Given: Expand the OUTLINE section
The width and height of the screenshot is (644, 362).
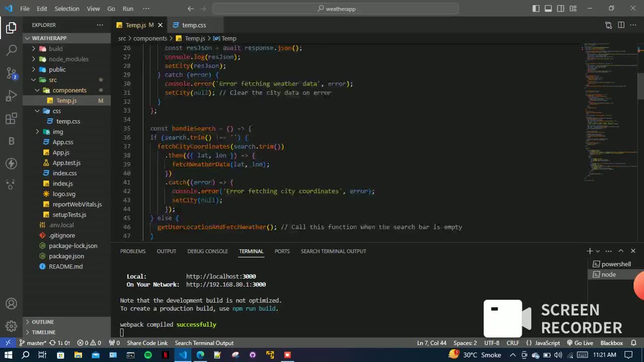Looking at the screenshot, I should click(x=43, y=322).
